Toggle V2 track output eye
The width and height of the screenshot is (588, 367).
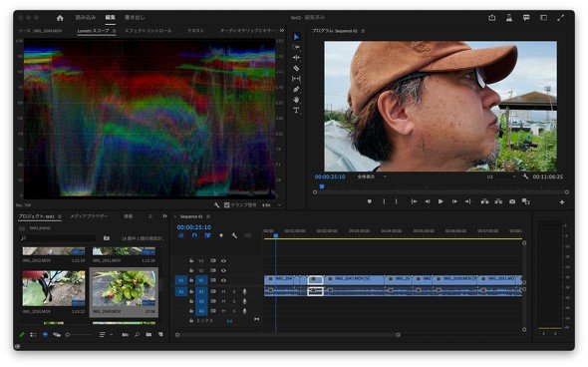click(223, 270)
